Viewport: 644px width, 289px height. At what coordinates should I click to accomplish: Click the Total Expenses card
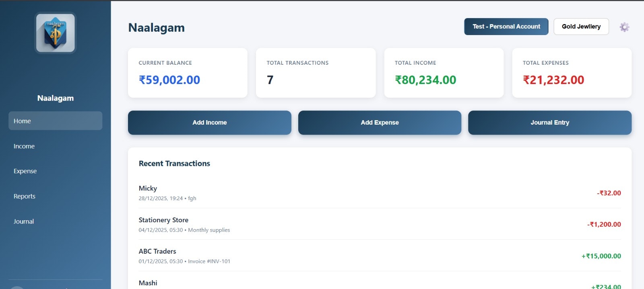572,72
